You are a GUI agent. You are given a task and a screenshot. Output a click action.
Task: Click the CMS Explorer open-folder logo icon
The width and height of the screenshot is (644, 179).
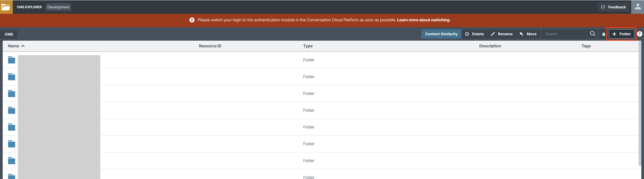click(x=6, y=7)
